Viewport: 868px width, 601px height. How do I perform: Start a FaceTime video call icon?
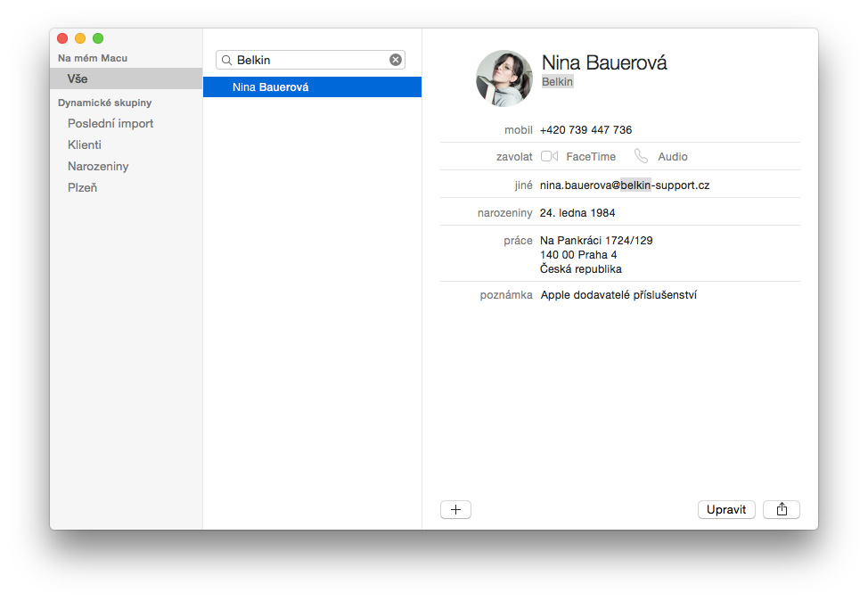click(x=549, y=156)
